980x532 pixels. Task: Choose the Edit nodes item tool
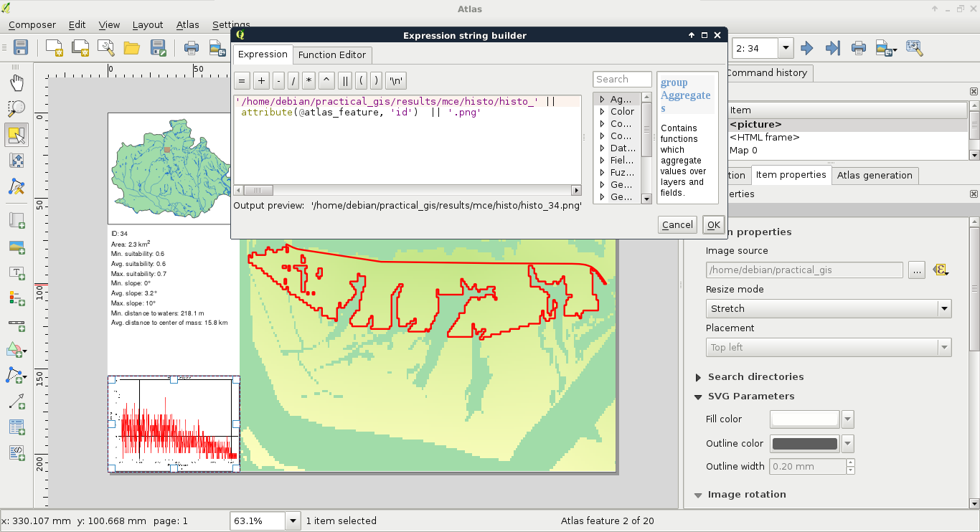(17, 186)
